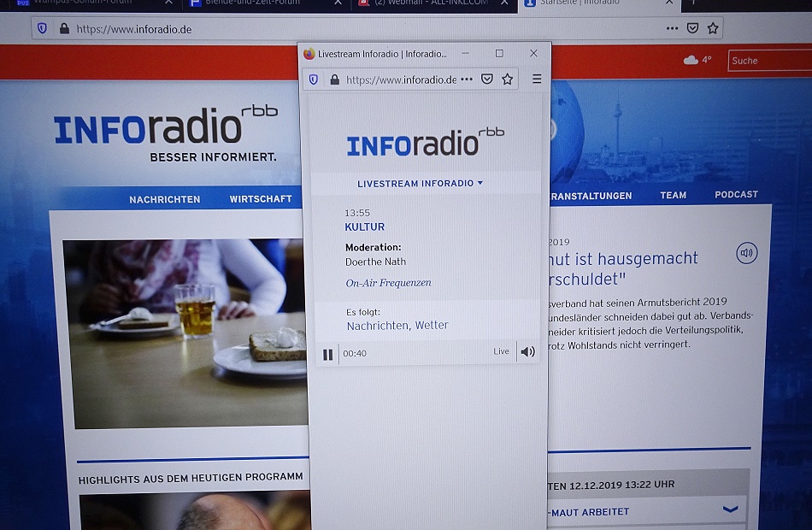Open the 'Nachrichten, Wetter' upcoming show link
The height and width of the screenshot is (530, 812).
tap(397, 326)
